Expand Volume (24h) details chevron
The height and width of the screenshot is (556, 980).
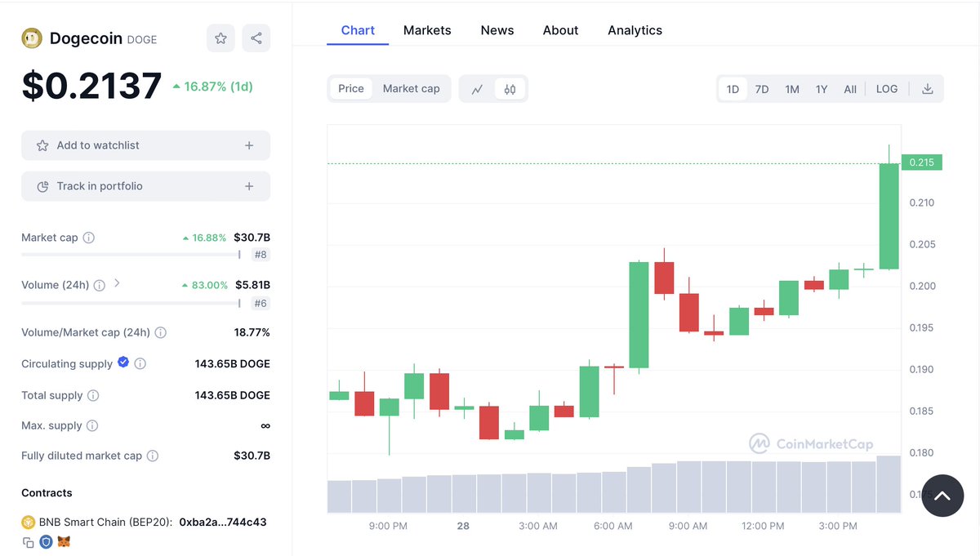coord(117,283)
